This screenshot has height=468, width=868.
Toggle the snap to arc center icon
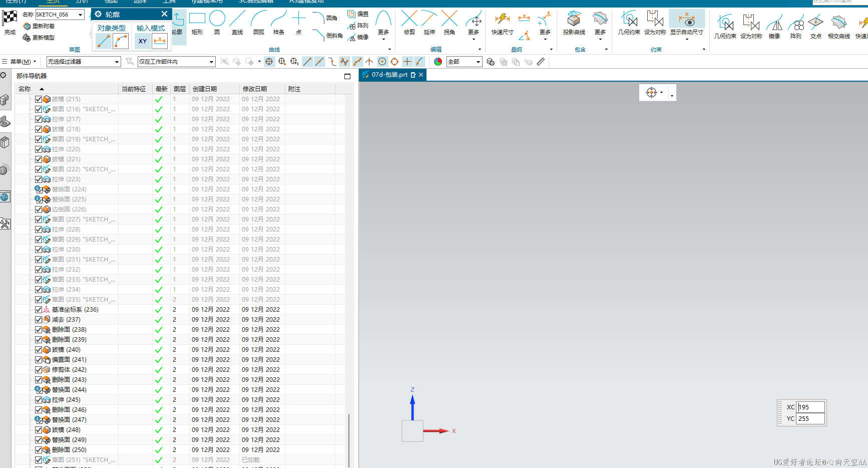click(382, 62)
